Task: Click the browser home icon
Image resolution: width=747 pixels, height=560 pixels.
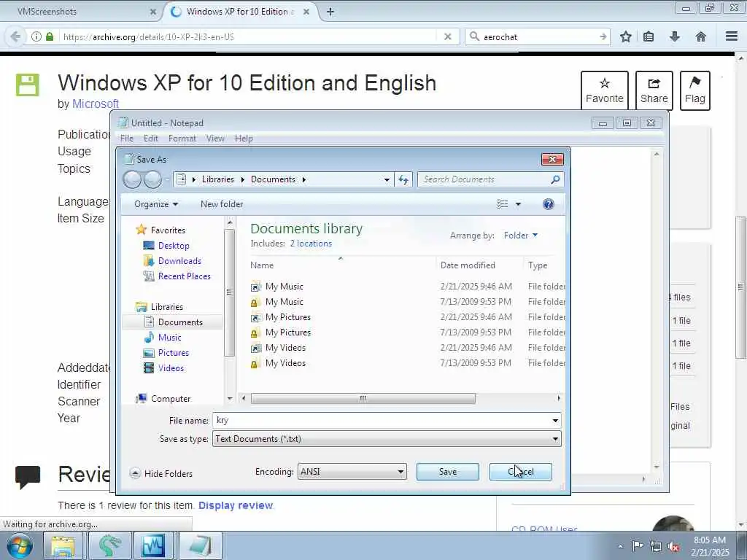Action: coord(701,36)
